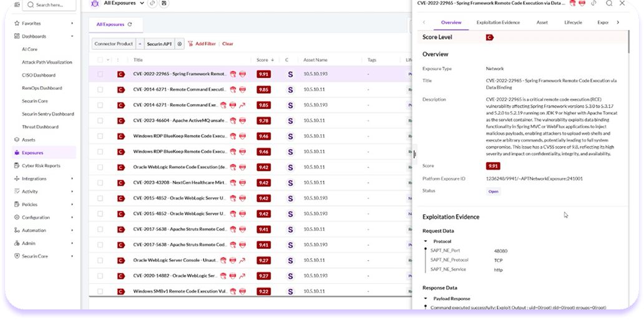Click the Exposures icon in sidebar
Viewport: 644px width, 320px height.
(16, 152)
